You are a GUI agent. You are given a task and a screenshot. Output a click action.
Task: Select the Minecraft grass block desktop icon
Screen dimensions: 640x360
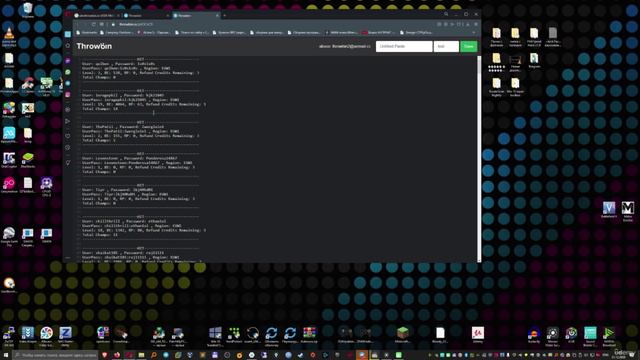click(402, 334)
